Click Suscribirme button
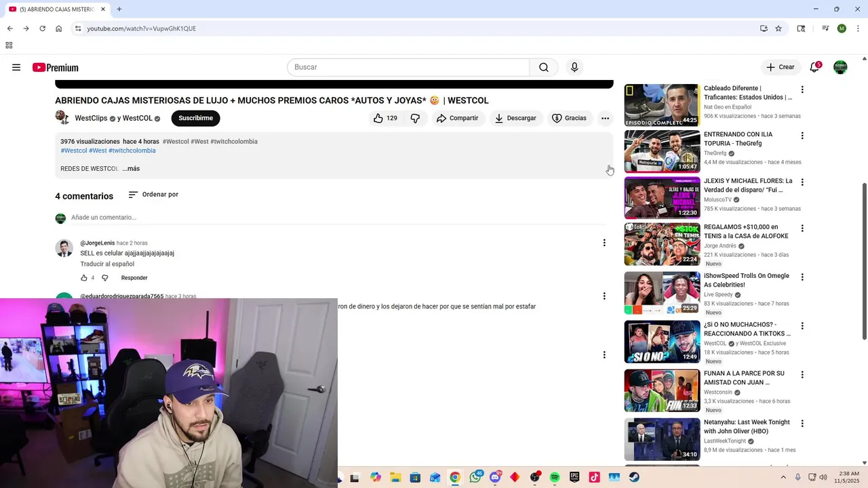Viewport: 868px width, 488px height. click(x=195, y=118)
